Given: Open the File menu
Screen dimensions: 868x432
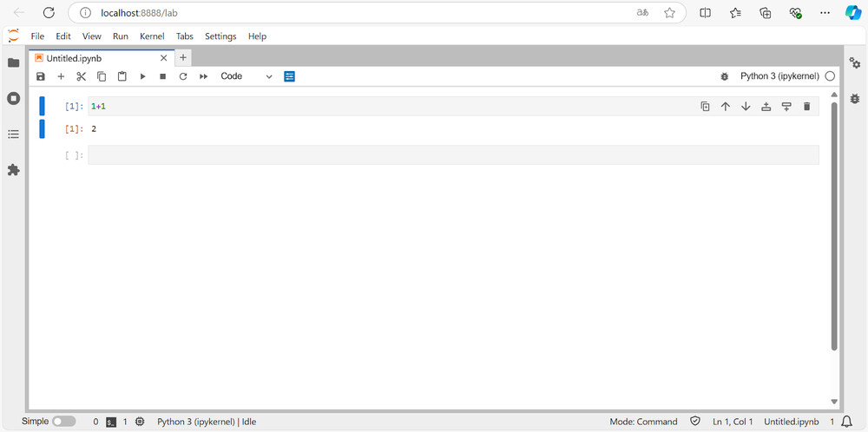Looking at the screenshot, I should (37, 36).
